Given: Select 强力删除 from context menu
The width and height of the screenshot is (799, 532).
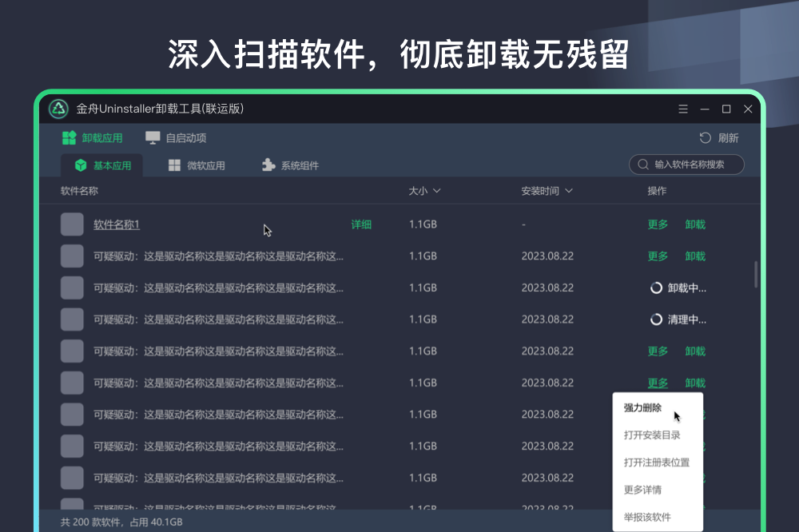Looking at the screenshot, I should [x=642, y=408].
